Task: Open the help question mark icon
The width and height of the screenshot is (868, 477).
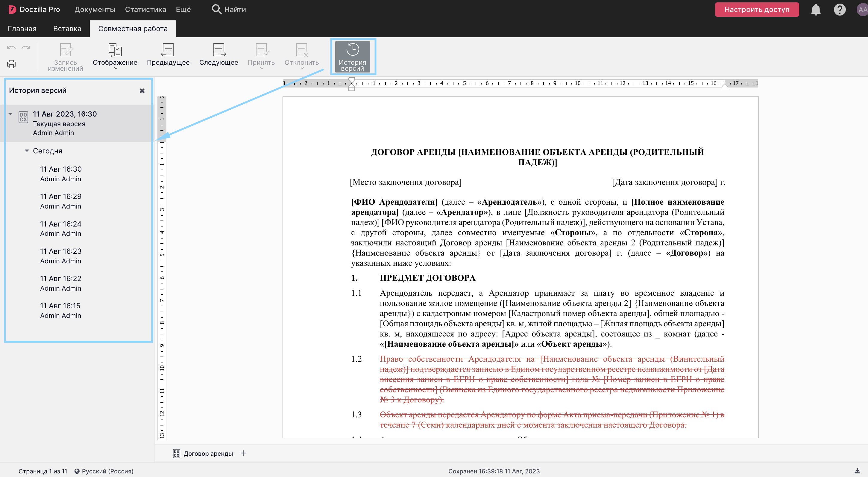Action: pos(839,10)
